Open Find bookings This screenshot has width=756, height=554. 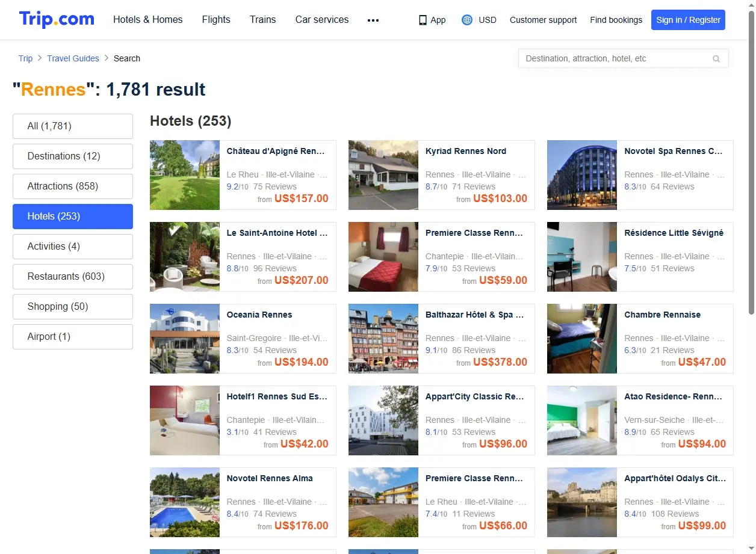click(x=616, y=20)
